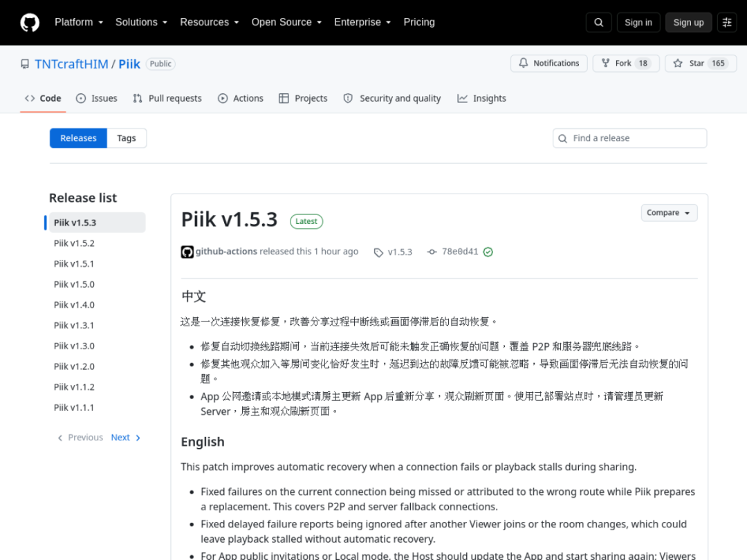
Task: Open the Security and quality tab
Action: pyautogui.click(x=392, y=98)
